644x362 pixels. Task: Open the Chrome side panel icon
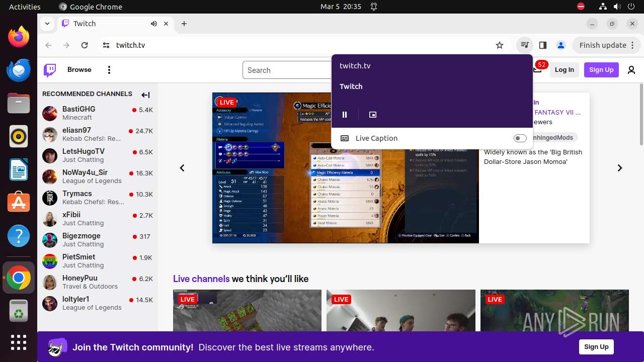[x=542, y=45]
